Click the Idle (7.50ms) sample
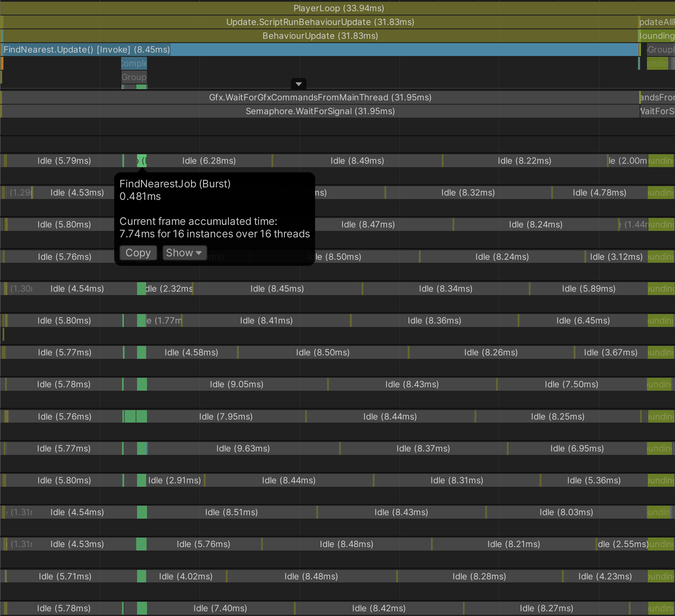This screenshot has width=675, height=616. click(x=571, y=384)
